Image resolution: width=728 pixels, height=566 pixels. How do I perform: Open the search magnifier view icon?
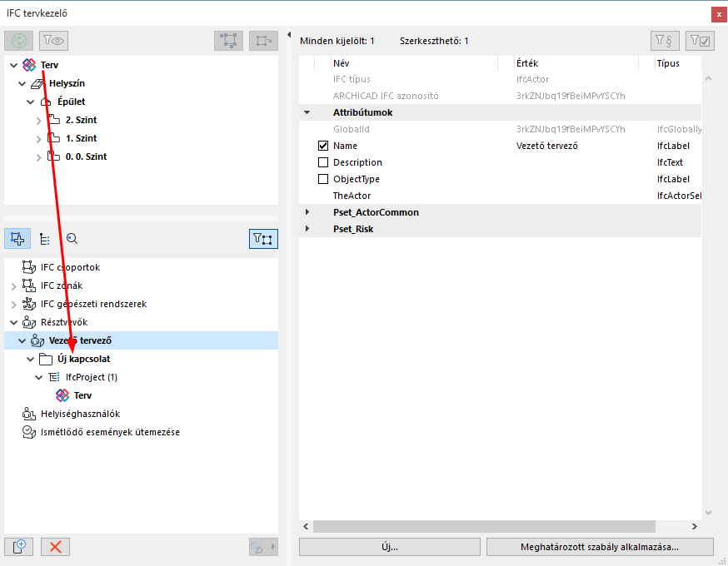(x=72, y=239)
